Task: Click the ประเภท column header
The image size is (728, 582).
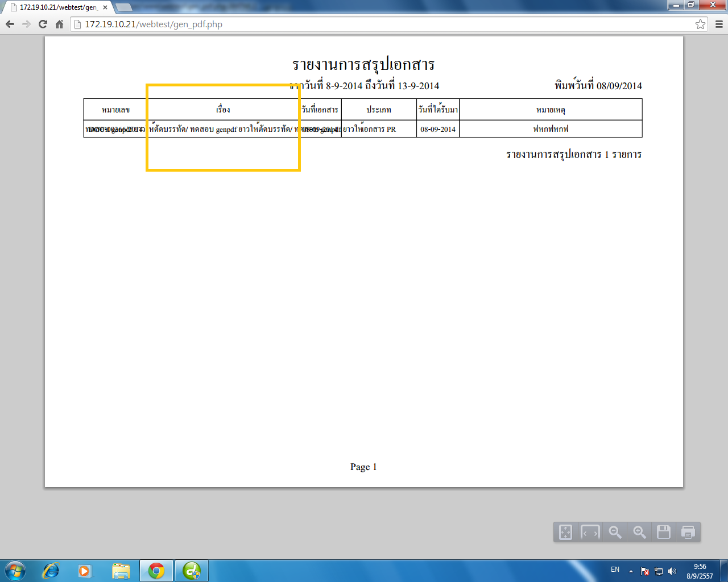Action: (379, 110)
